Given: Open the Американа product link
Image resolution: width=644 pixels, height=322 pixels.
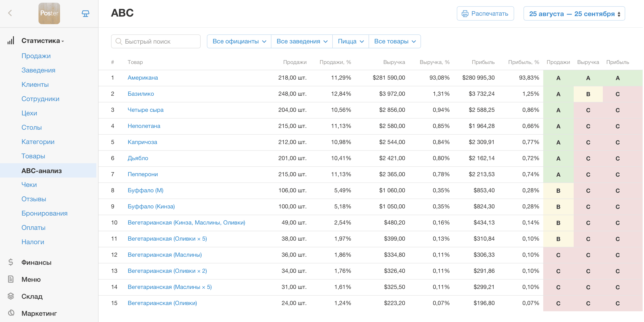Looking at the screenshot, I should point(142,78).
